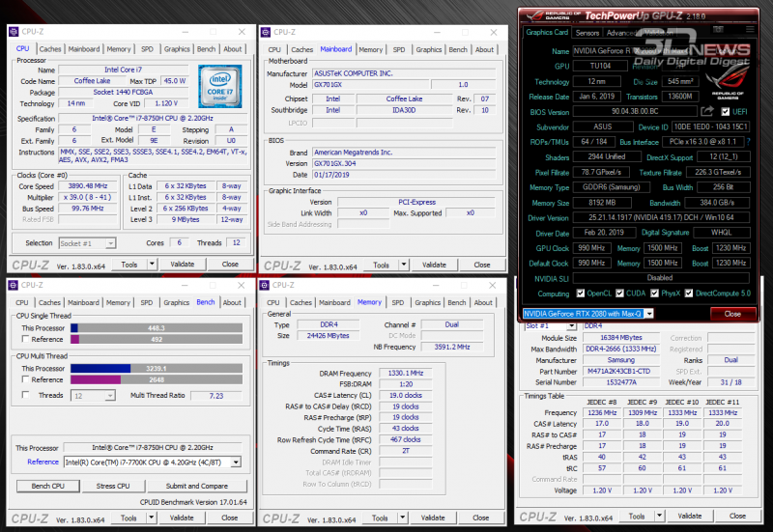Enable Reference checkbox under CPU Multi Thread
This screenshot has width=773, height=532.
(x=25, y=379)
